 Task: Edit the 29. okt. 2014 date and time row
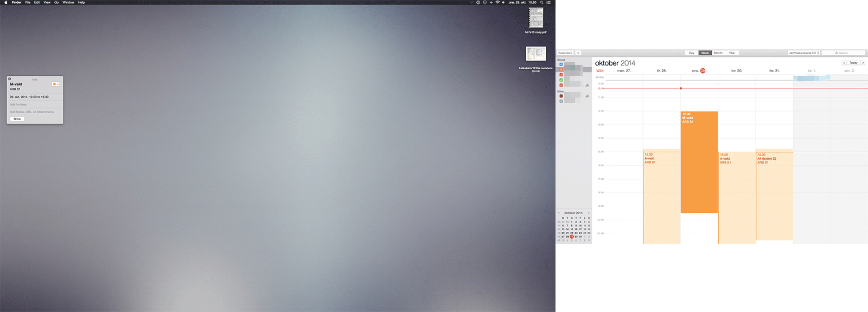coord(29,97)
